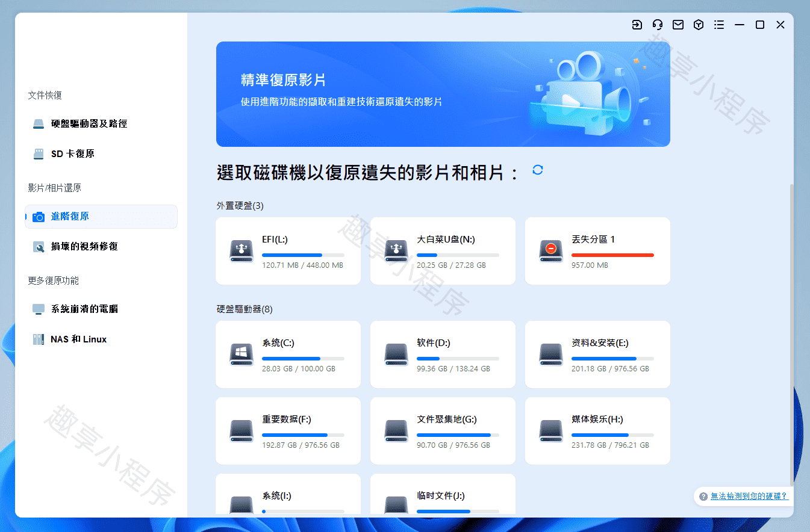Click the red lost partition icon for 丟失分區 1
The height and width of the screenshot is (532, 810).
[x=551, y=250]
